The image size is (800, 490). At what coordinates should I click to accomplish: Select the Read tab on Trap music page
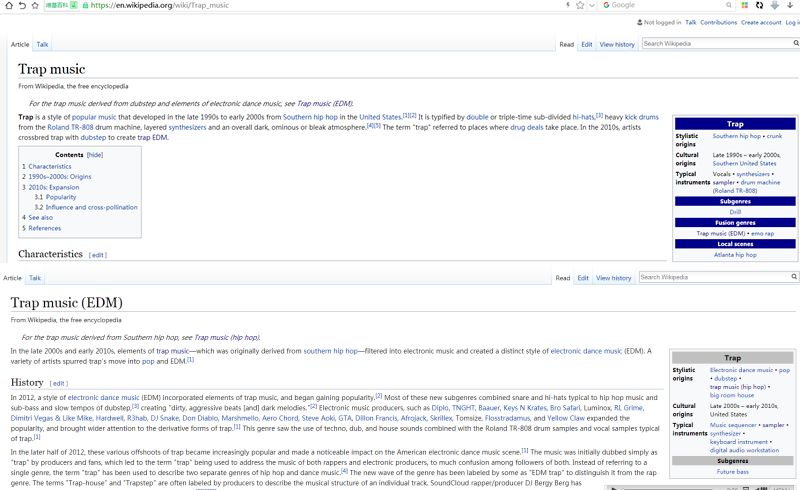(x=566, y=44)
